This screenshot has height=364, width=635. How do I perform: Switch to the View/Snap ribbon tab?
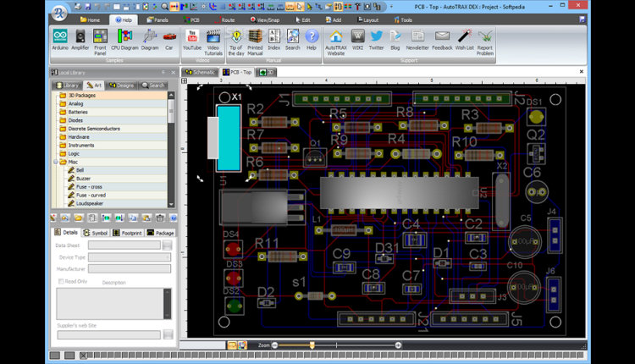coord(265,19)
